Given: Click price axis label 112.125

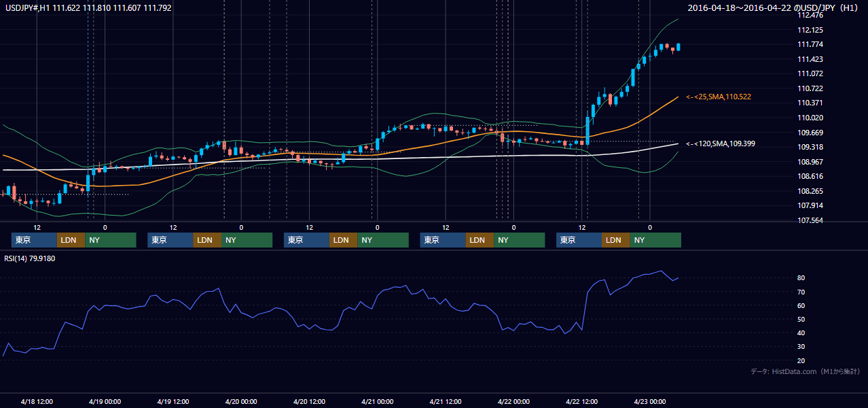Looking at the screenshot, I should (810, 30).
